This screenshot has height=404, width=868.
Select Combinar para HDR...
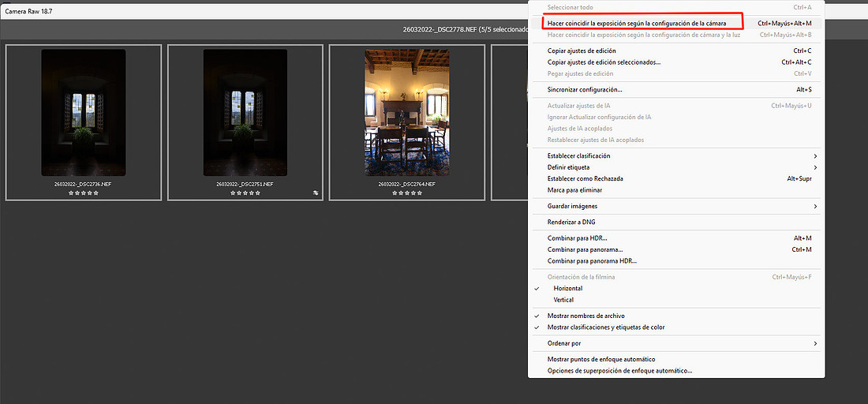pyautogui.click(x=676, y=238)
